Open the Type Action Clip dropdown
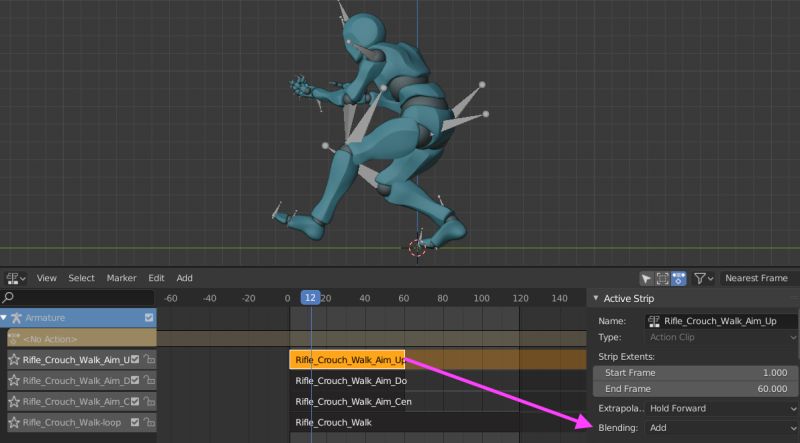This screenshot has height=443, width=800. click(x=721, y=337)
